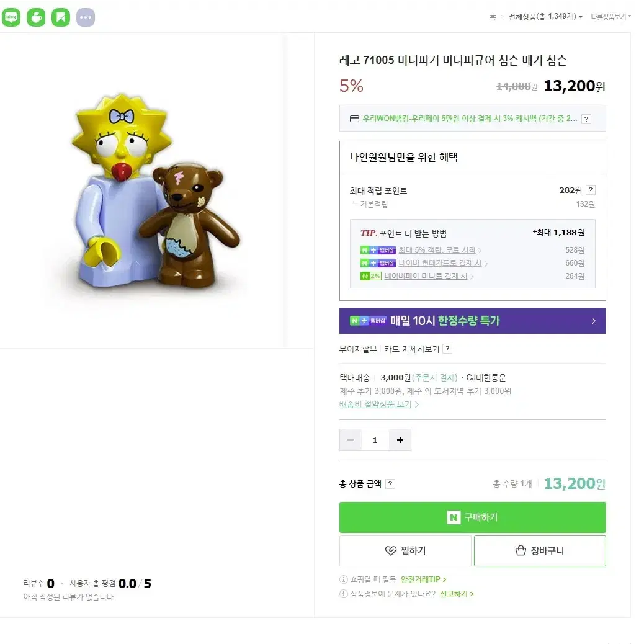Click the green 구매하기 buy button
Image resolution: width=644 pixels, height=644 pixels.
click(472, 517)
